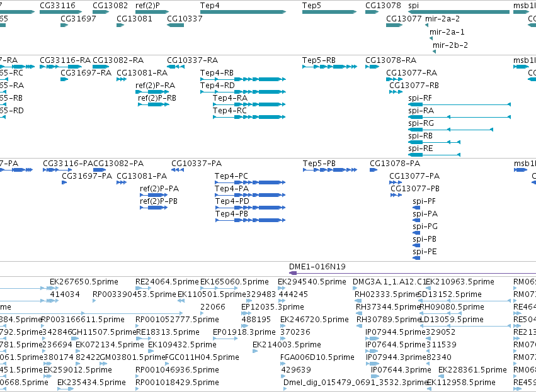The height and width of the screenshot is (392, 536).
Task: Open the CG13078-PA protein label
Action: (395, 164)
